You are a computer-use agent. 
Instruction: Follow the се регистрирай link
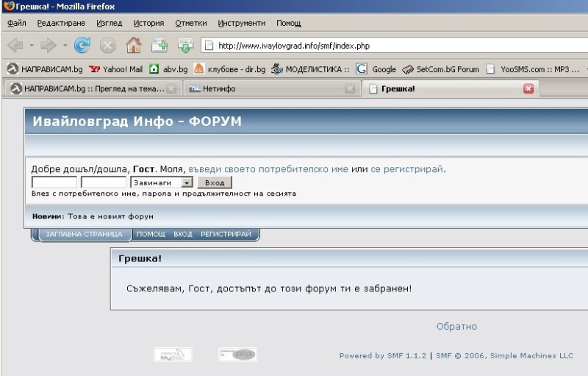(x=407, y=169)
